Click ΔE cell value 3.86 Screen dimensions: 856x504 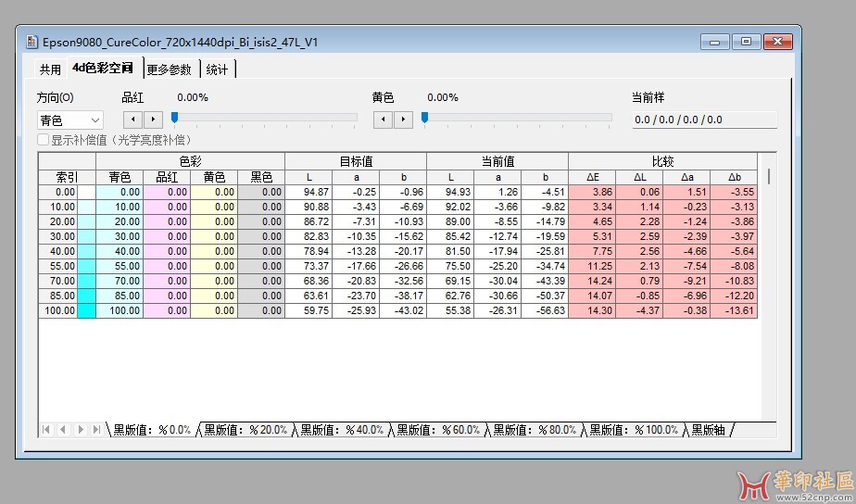[x=592, y=192]
